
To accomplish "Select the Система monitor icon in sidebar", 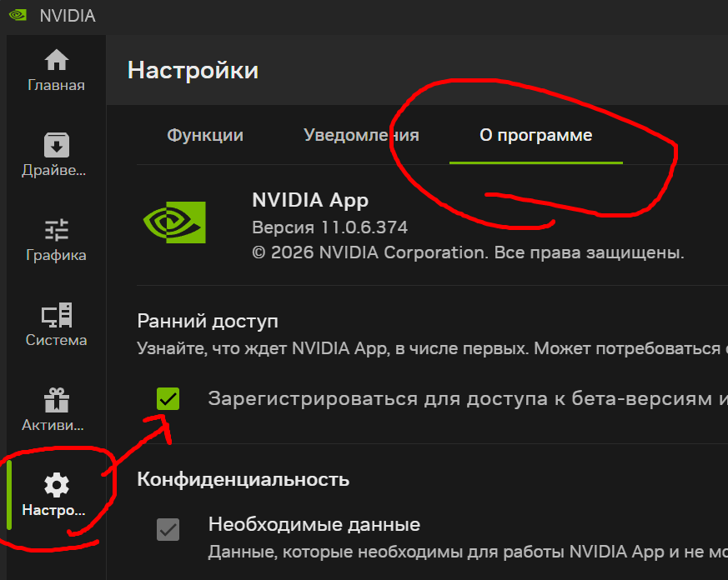I will tap(56, 325).
